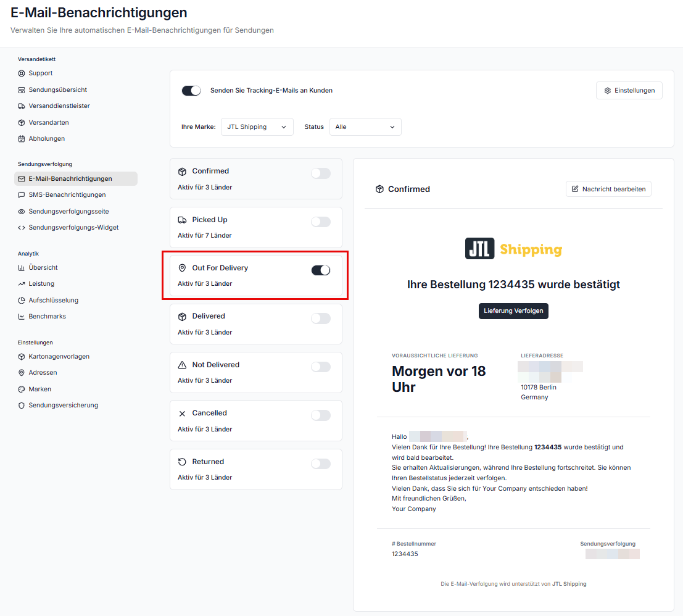
Task: Click the eye icon for Sendungsverfolgungsseite
Action: coord(22,211)
